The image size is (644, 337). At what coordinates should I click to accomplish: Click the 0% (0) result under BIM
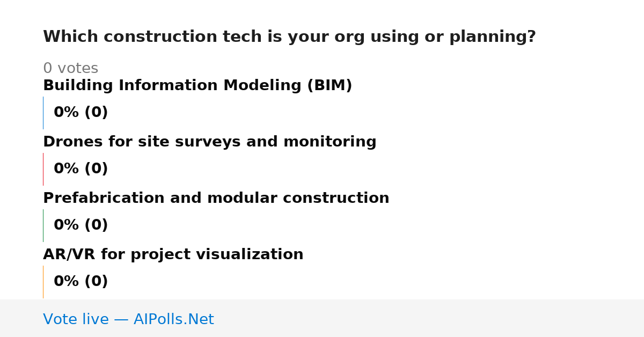tap(81, 113)
